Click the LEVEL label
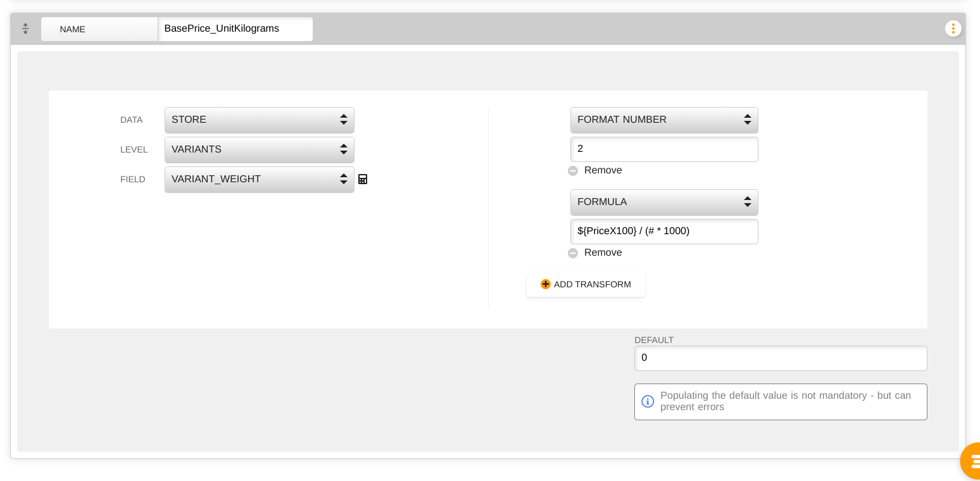Image resolution: width=980 pixels, height=481 pixels. (x=134, y=150)
